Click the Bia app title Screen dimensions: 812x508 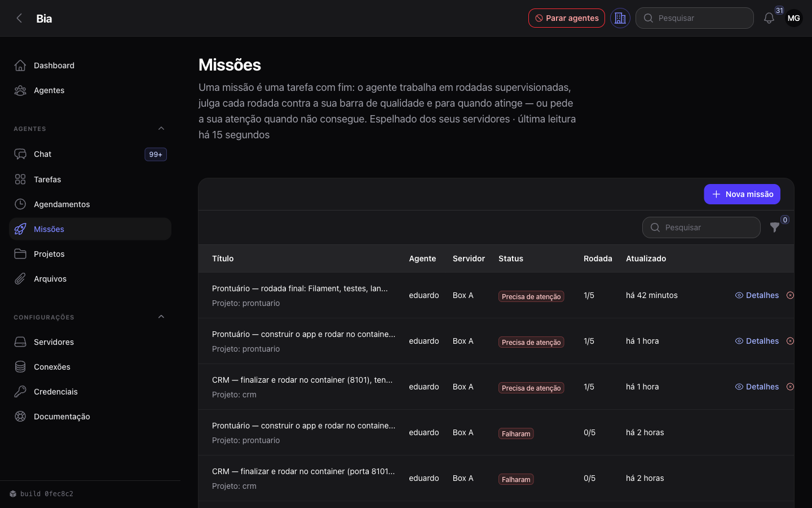coord(44,18)
